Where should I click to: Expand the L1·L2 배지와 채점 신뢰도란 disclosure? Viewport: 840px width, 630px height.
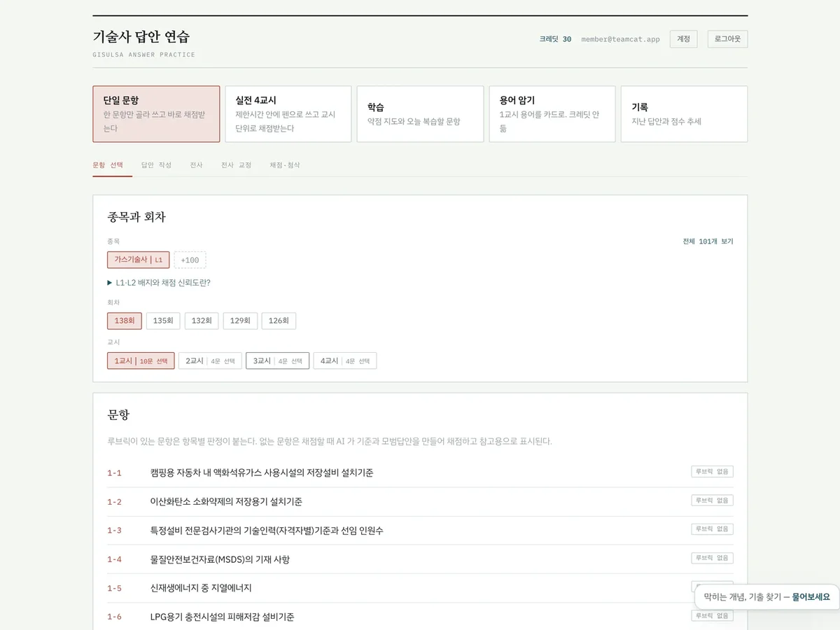coord(159,283)
